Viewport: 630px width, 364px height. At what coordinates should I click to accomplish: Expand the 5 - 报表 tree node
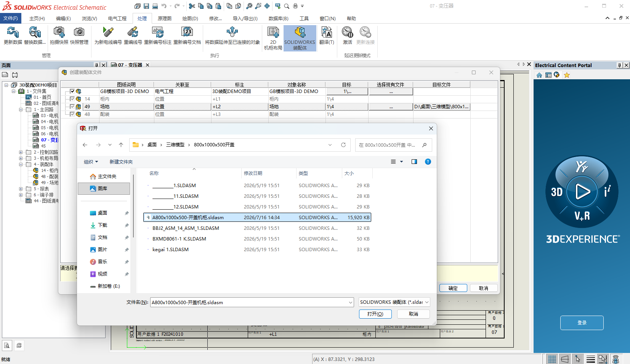pos(21,189)
